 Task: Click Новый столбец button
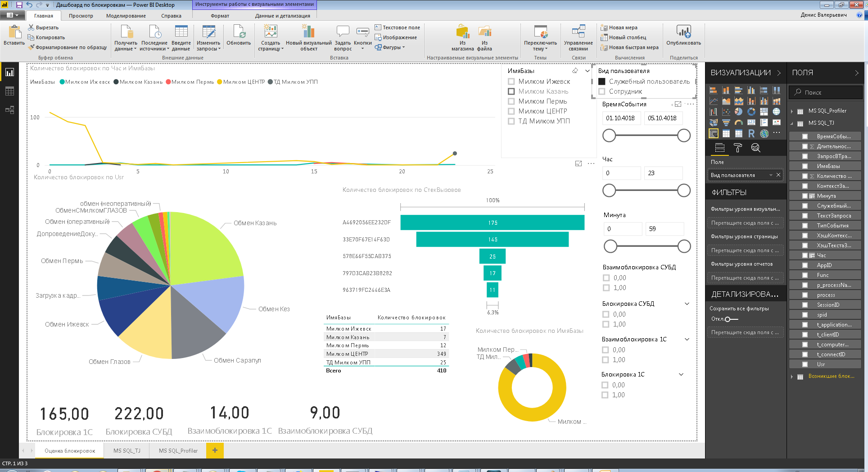click(624, 37)
